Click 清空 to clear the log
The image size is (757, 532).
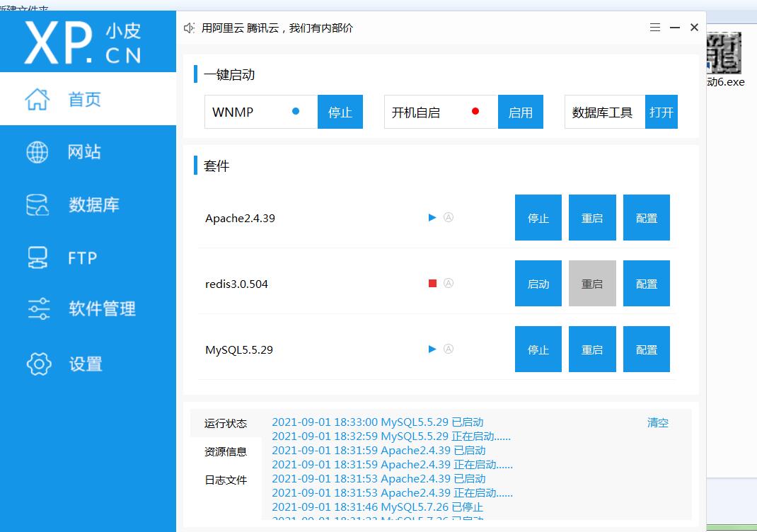tap(657, 422)
